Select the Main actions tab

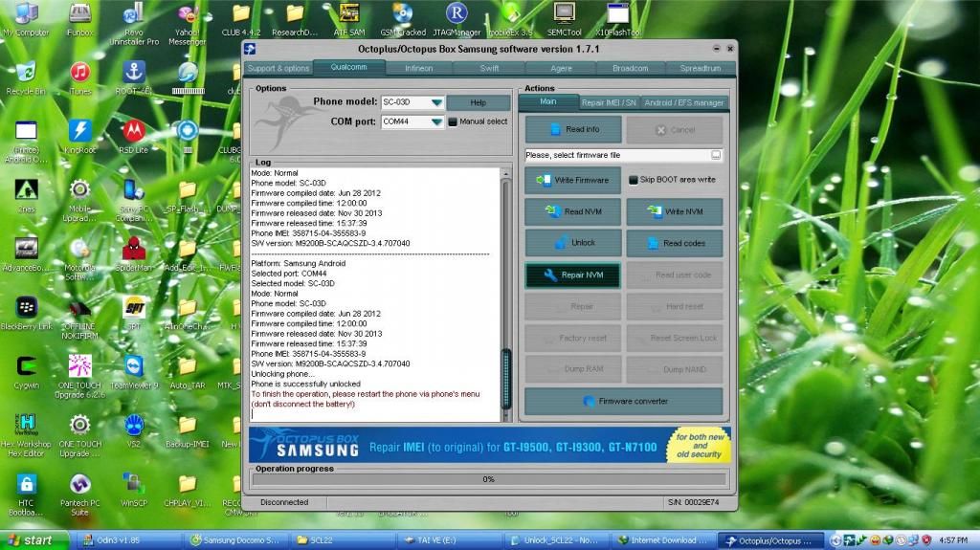point(548,101)
